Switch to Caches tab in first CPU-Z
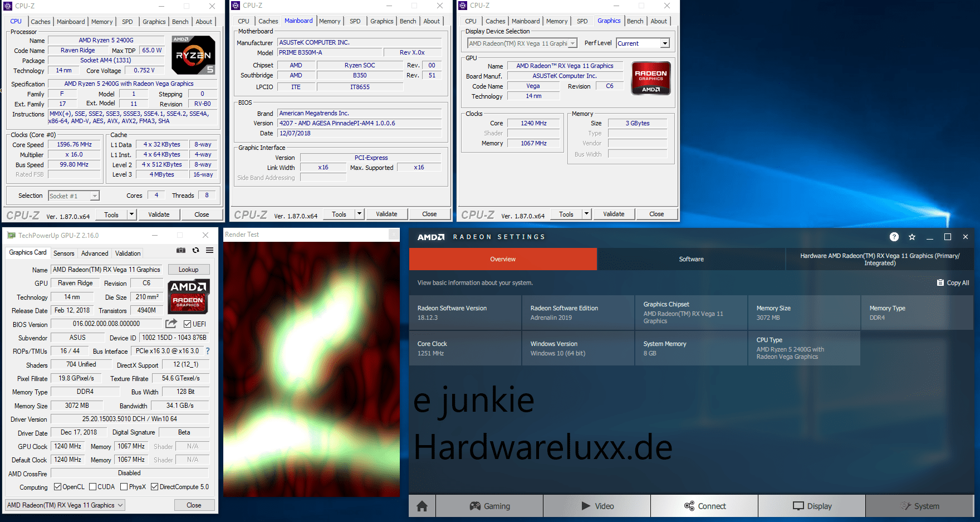The image size is (980, 522). [x=41, y=22]
